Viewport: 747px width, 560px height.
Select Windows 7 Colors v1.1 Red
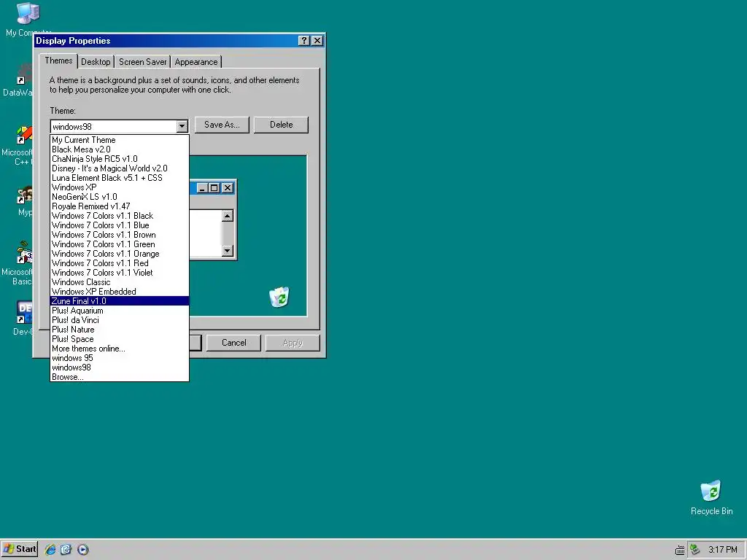click(x=120, y=263)
